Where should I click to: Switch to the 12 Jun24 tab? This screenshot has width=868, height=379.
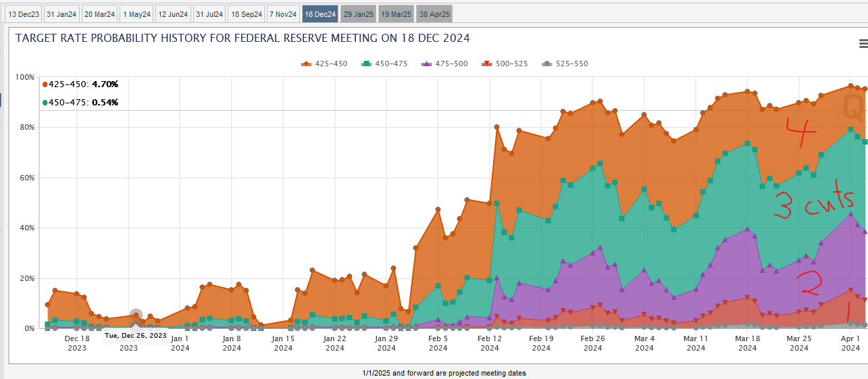click(x=173, y=14)
